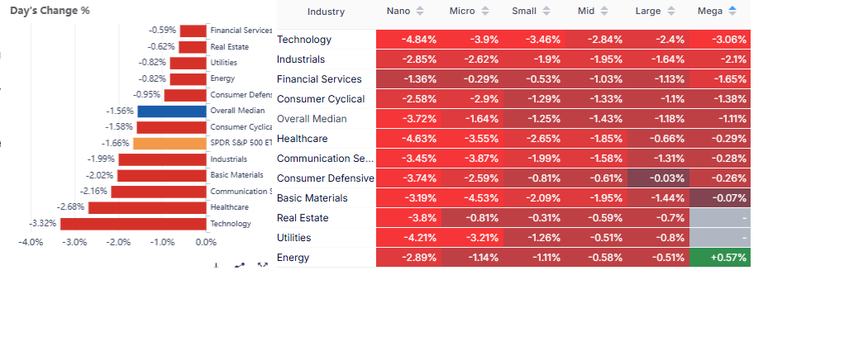Open the Healthcare row in the table
The width and height of the screenshot is (868, 351).
303,139
